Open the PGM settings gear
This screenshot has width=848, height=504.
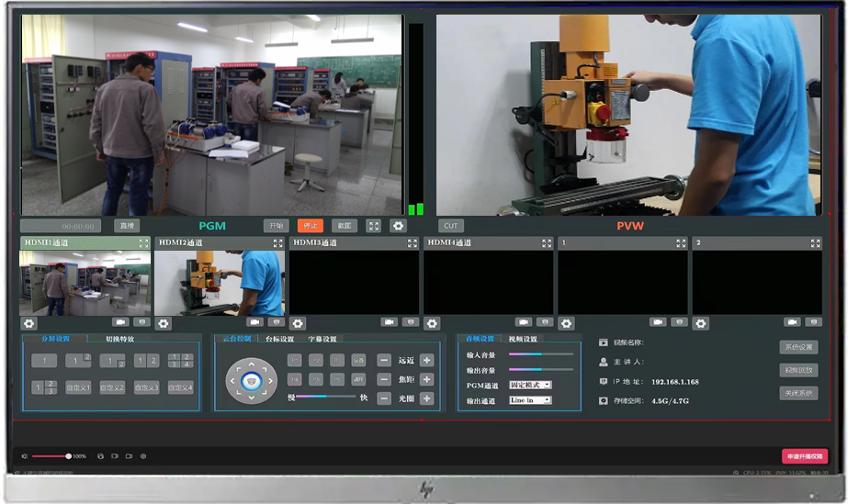(x=398, y=226)
